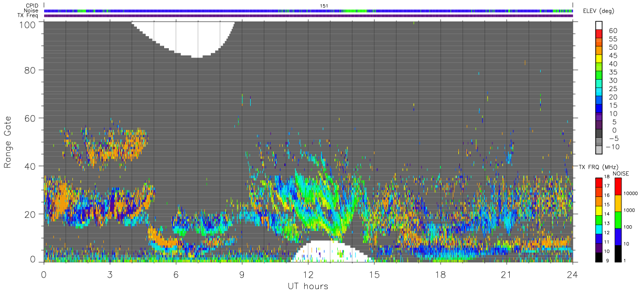Click the '1000' label on NOISE scale
The image size is (644, 297).
629,210
